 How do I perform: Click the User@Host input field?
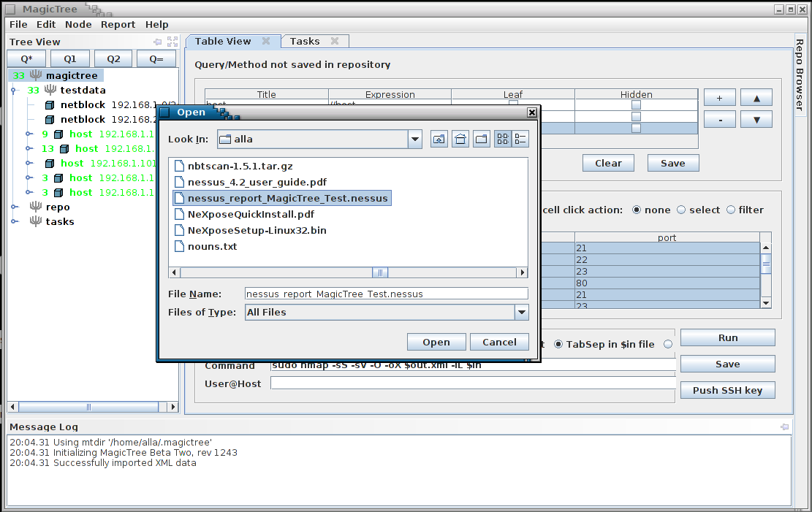[x=473, y=383]
